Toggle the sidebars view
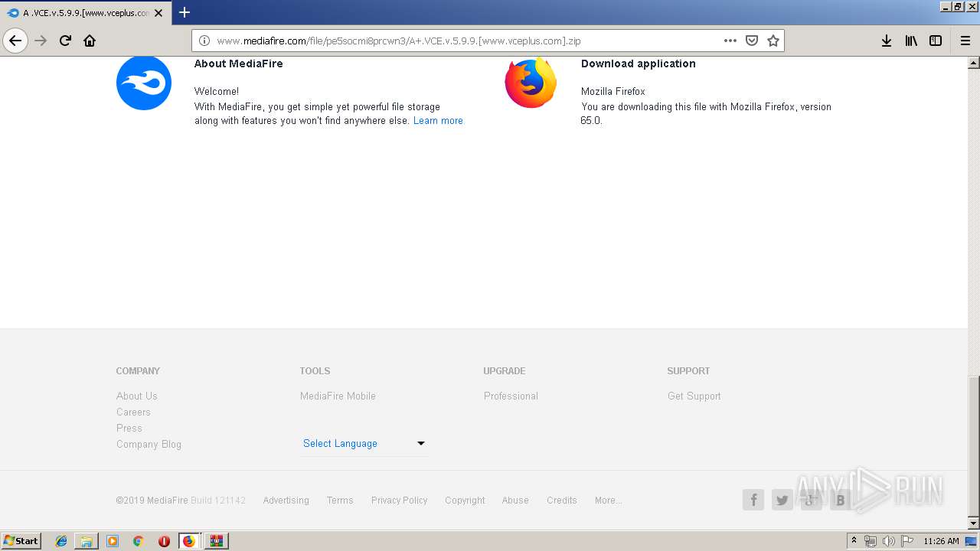The height and width of the screenshot is (551, 980). tap(936, 41)
